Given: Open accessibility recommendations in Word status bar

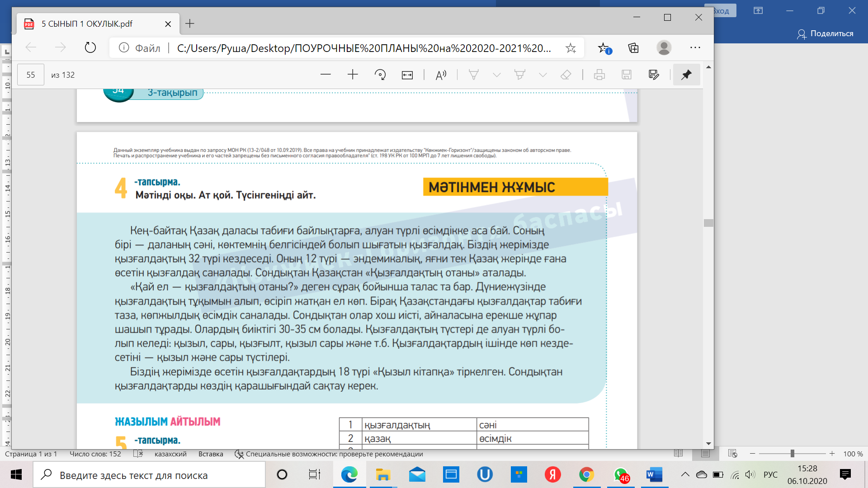Looking at the screenshot, I should (x=329, y=454).
